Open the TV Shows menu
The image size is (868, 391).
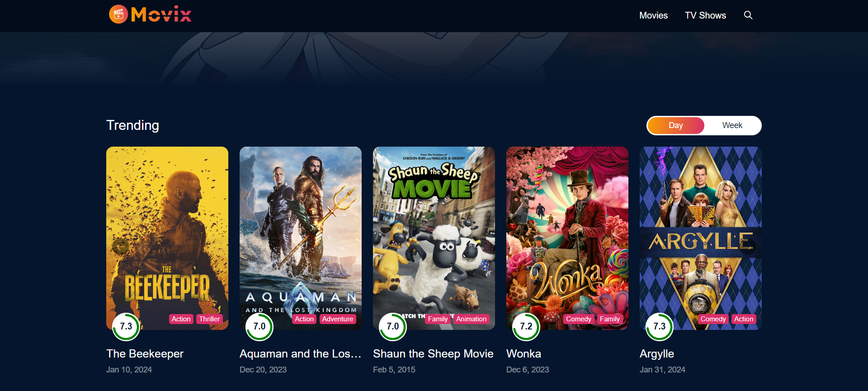point(705,15)
